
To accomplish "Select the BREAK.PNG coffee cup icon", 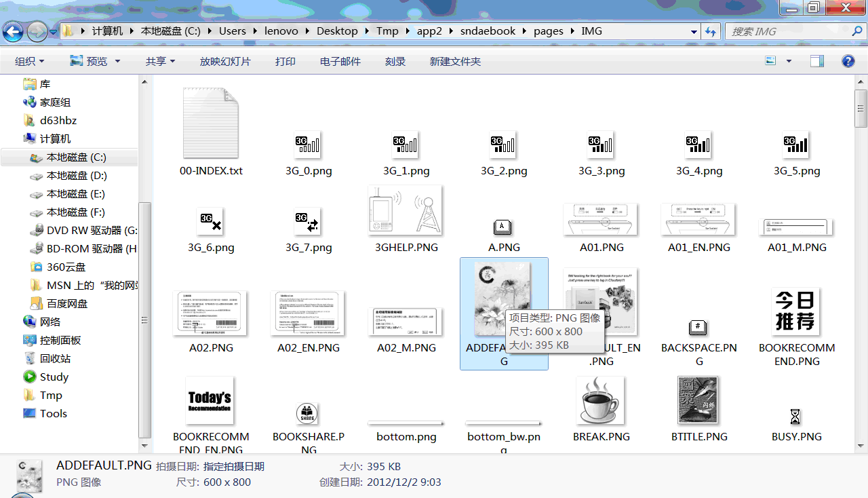I will point(601,401).
